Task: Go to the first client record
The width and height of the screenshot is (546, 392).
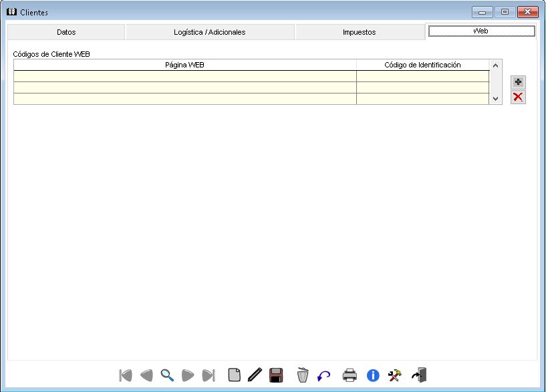Action: click(125, 375)
